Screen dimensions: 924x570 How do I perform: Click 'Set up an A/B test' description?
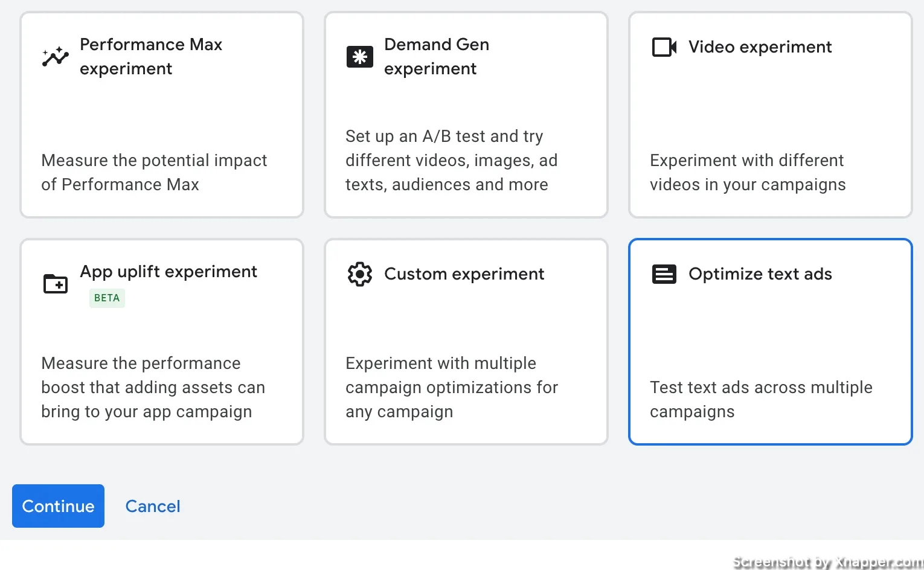[451, 160]
